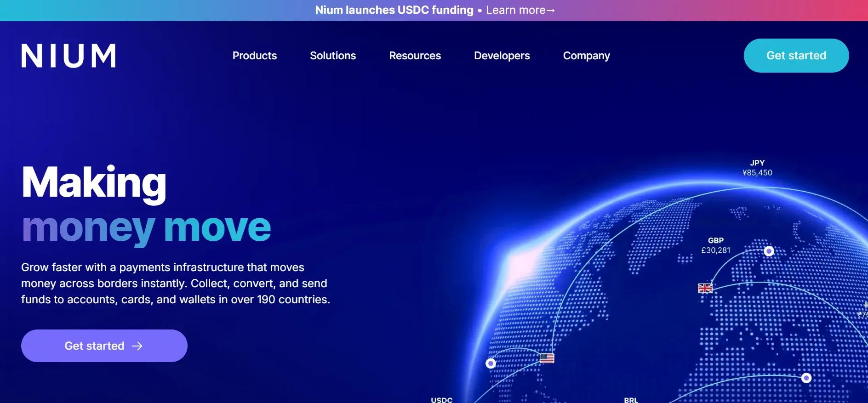868x403 pixels.
Task: Open the Solutions menu
Action: [333, 56]
